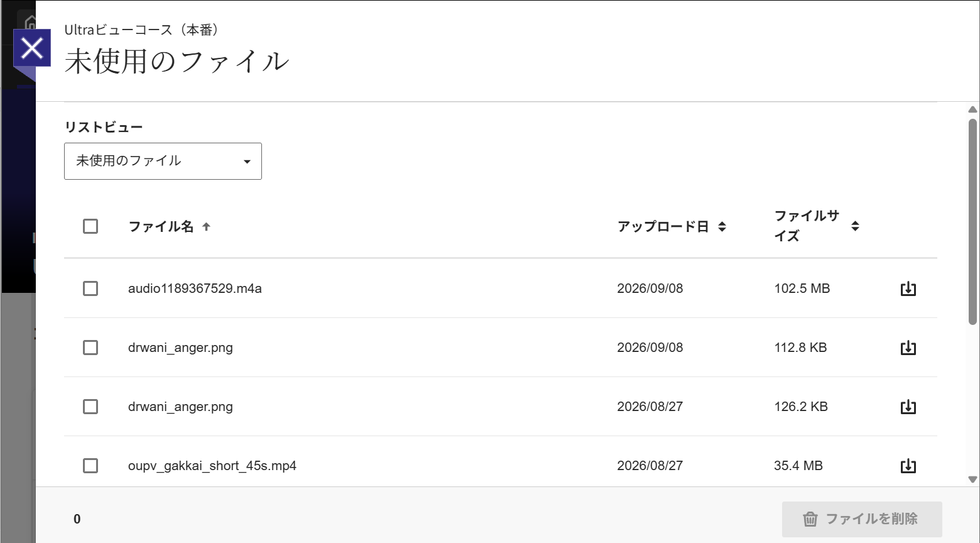Sort by the アップロード日 column header
Viewport: 980px width, 543px height.
click(x=663, y=226)
